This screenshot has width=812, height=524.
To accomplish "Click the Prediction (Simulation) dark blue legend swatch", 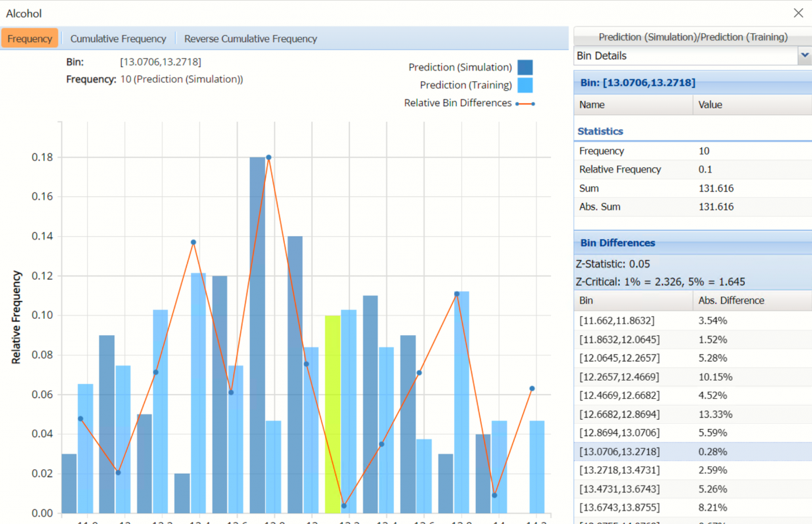I will click(x=525, y=67).
